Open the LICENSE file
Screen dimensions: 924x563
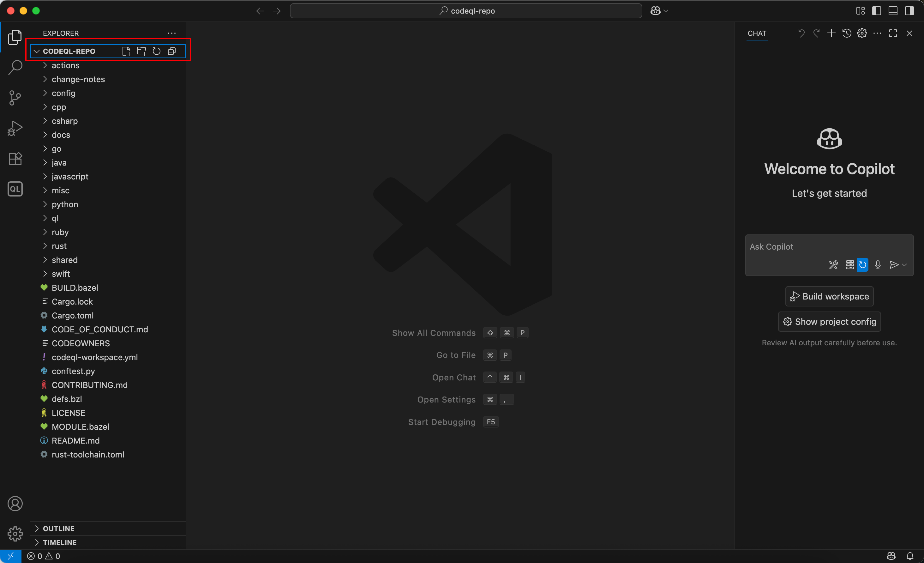click(107, 413)
